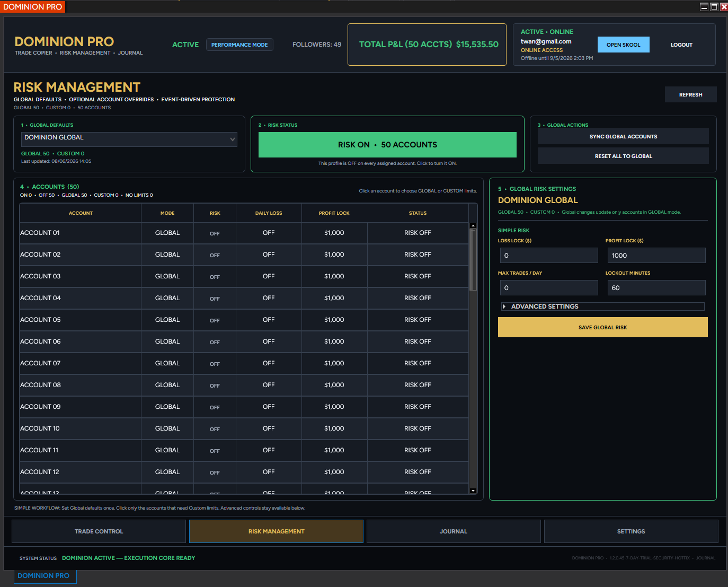
Task: Close the Dominion Pro window
Action: [x=724, y=7]
